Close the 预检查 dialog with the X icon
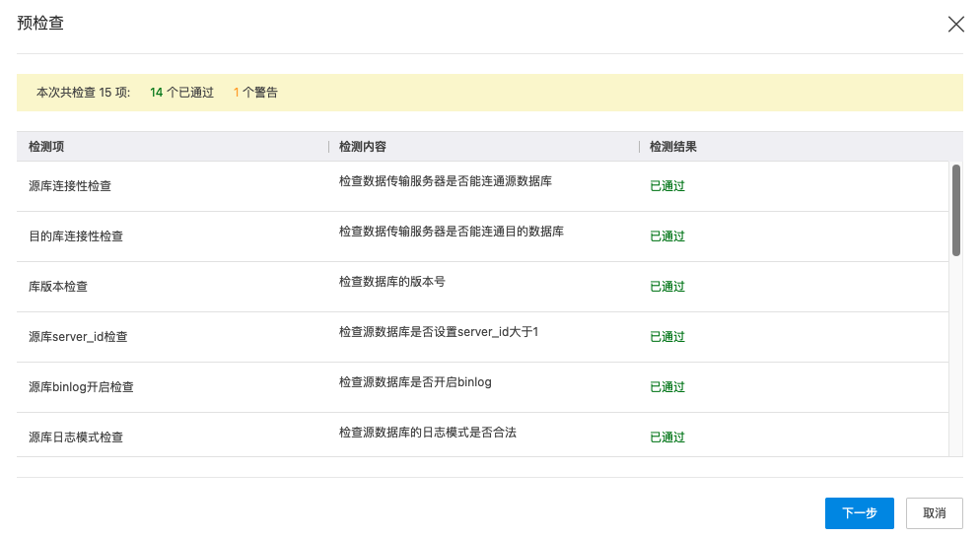Image resolution: width=980 pixels, height=538 pixels. [x=955, y=25]
